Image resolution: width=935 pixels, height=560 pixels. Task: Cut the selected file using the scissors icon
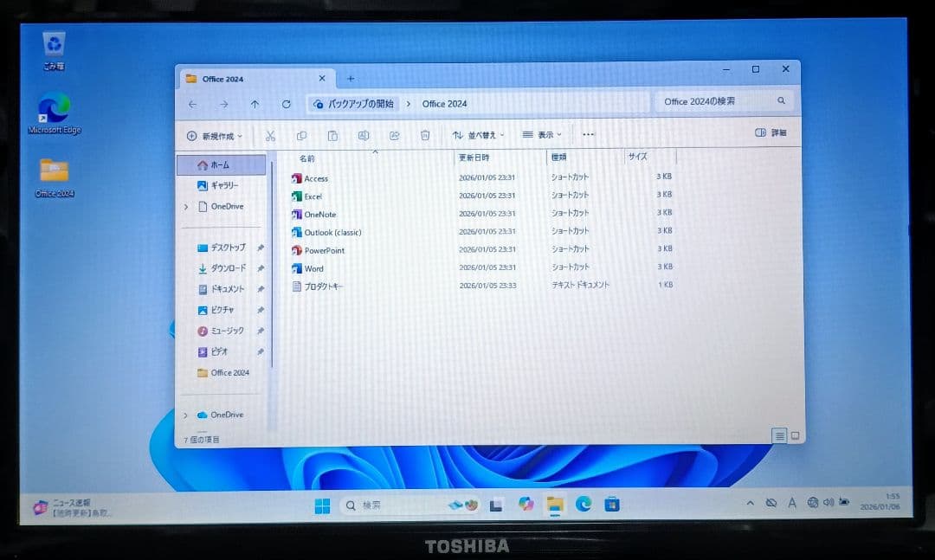tap(271, 136)
